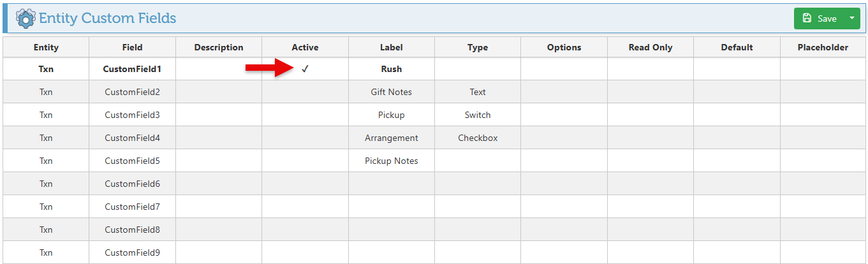This screenshot has height=264, width=868.
Task: Uncheck the Active checkmark for CustomField1
Action: 305,69
